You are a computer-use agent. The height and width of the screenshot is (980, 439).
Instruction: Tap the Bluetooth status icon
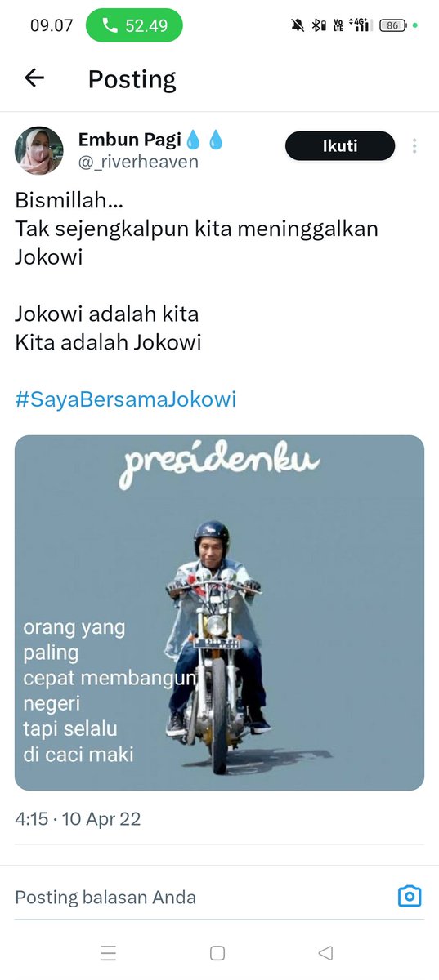319,25
